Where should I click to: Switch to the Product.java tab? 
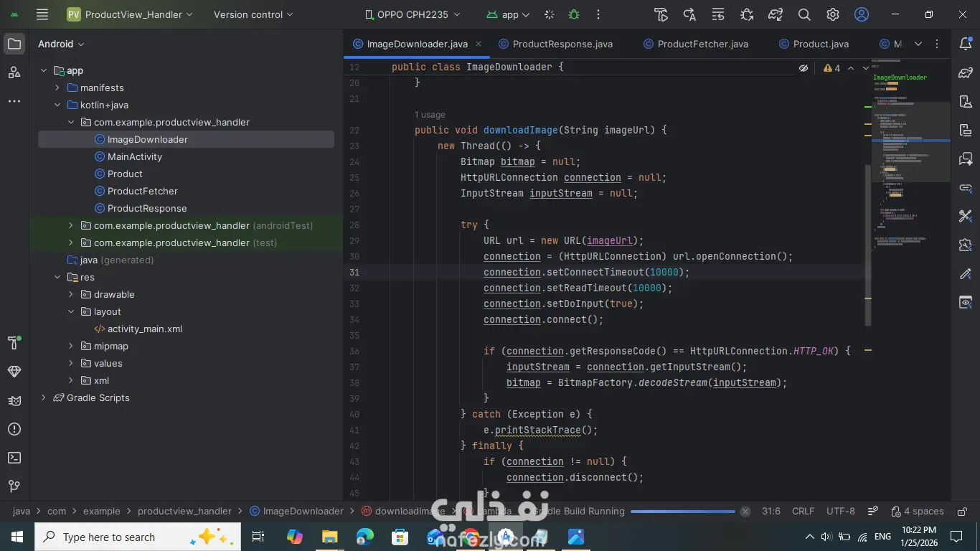tap(820, 44)
